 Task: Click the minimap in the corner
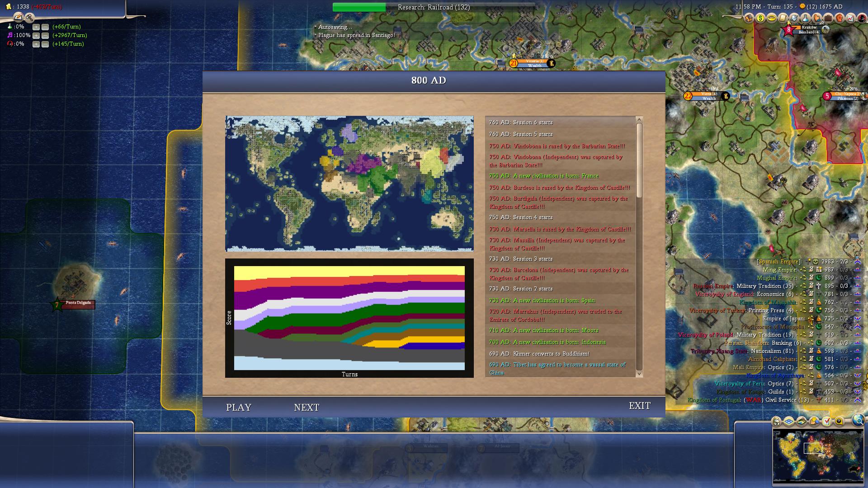[x=818, y=456]
